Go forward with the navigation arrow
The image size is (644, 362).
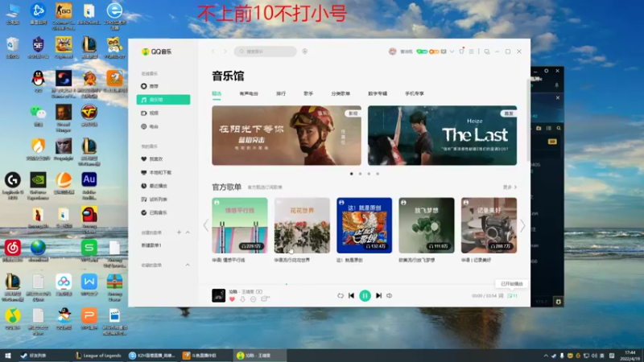225,51
